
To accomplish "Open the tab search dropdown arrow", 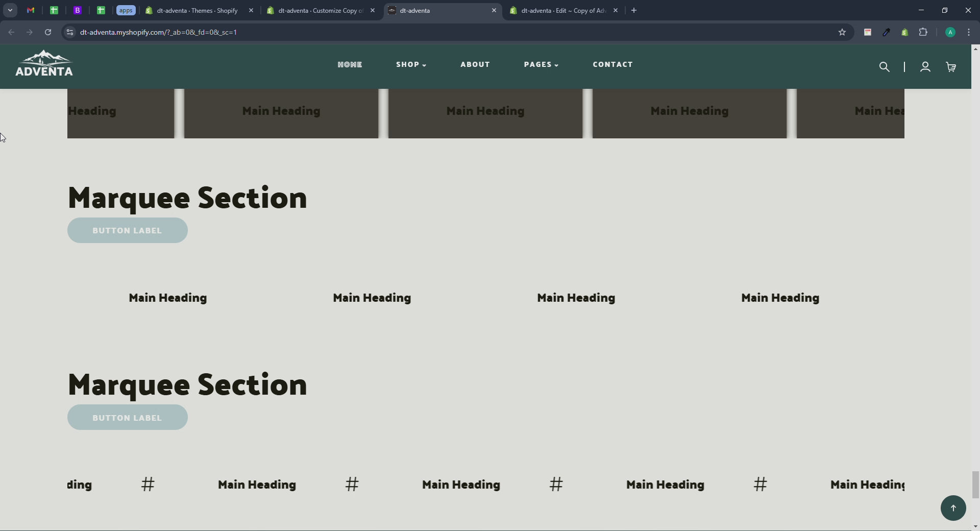I will click(10, 10).
